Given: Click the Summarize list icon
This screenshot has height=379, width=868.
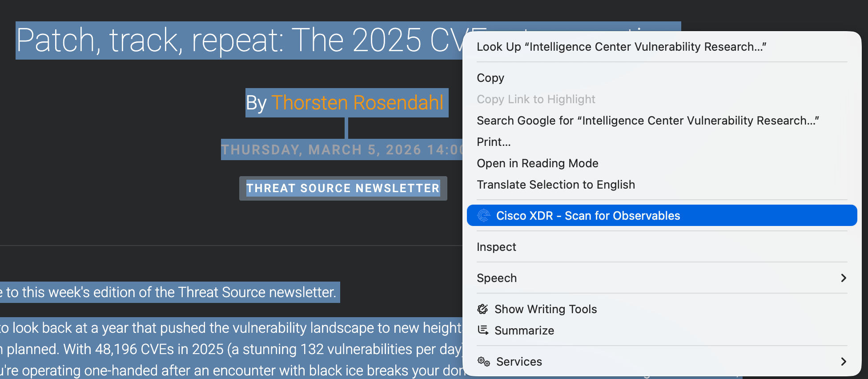Looking at the screenshot, I should pos(482,330).
